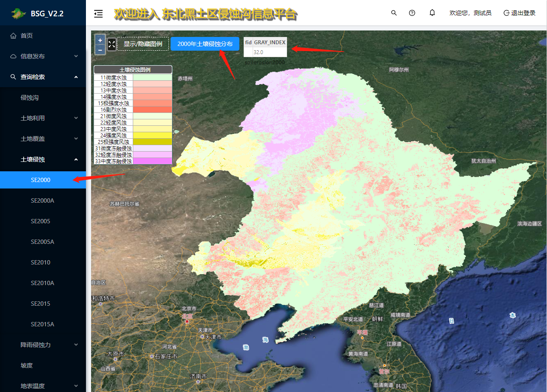Click the 16剧烈水蚀 color swatch

point(152,109)
